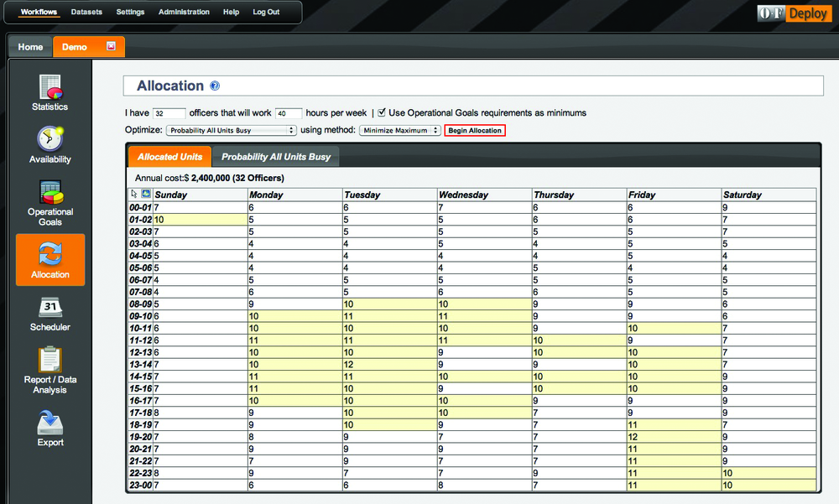The image size is (839, 504).
Task: Click the blue refresh icon in table corner
Action: tap(146, 194)
